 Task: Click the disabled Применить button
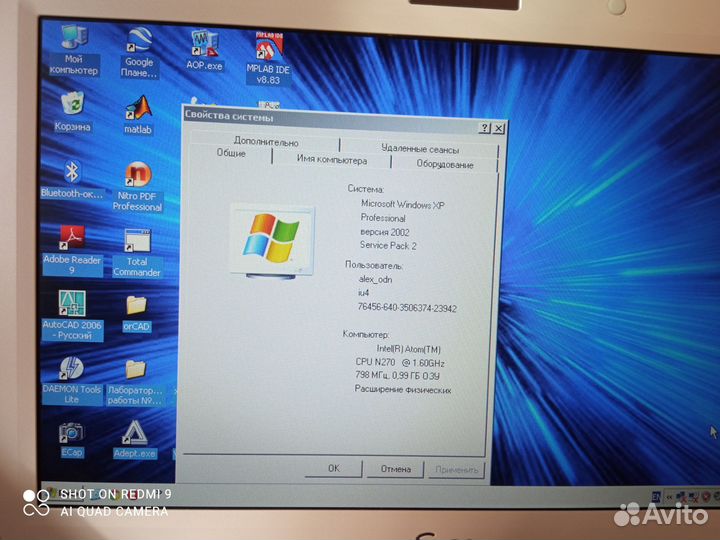[x=456, y=470]
